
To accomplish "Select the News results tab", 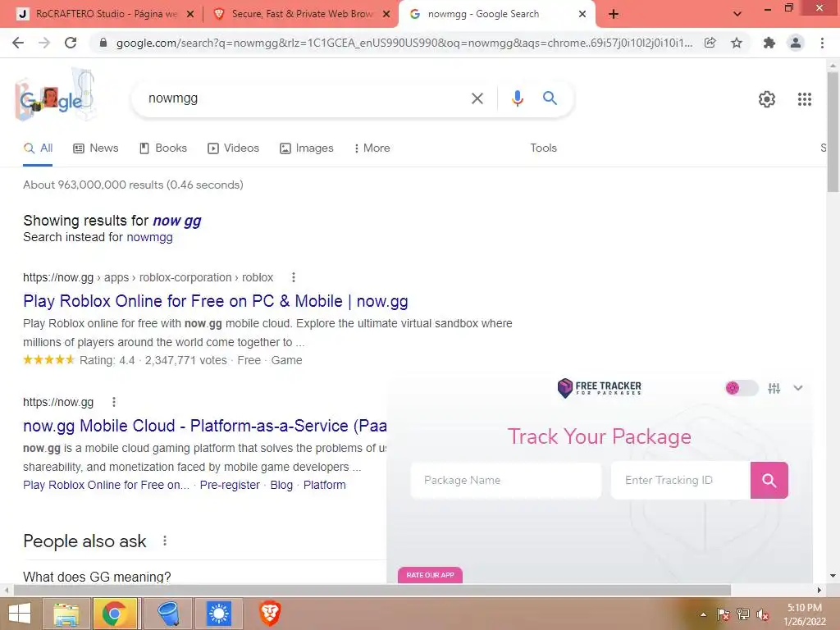I will point(96,148).
